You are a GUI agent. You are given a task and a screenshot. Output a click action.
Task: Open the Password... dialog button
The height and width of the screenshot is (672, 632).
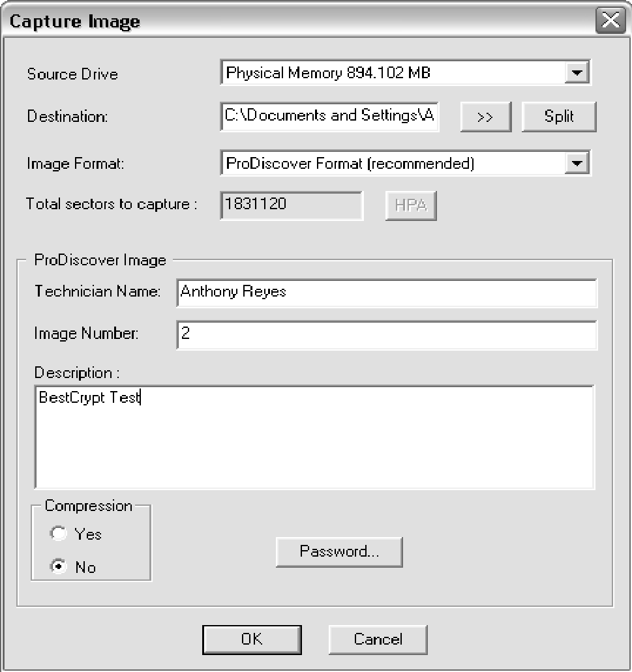[339, 552]
